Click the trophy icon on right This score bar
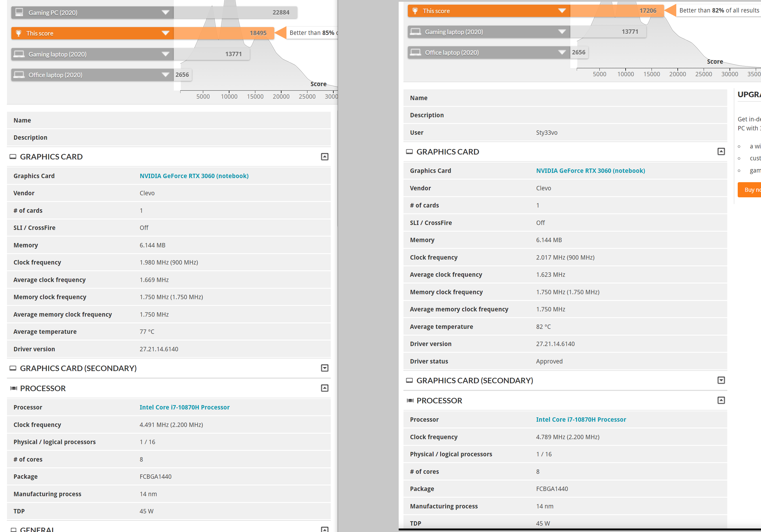Viewport: 761px width, 532px height. pyautogui.click(x=415, y=11)
